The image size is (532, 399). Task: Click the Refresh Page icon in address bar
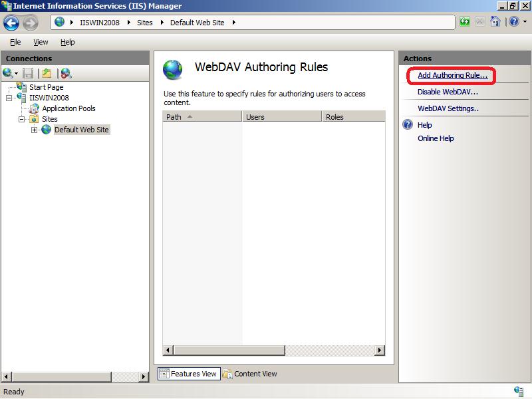465,22
